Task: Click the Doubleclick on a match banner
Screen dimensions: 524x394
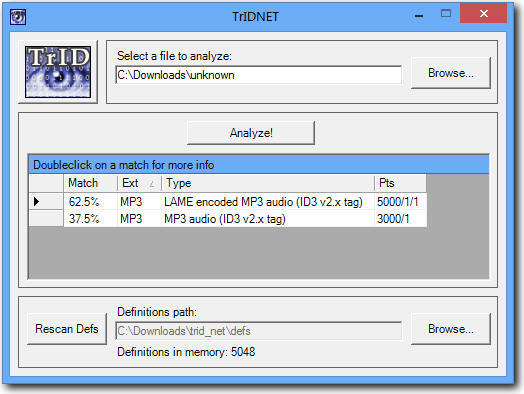Action: point(259,165)
